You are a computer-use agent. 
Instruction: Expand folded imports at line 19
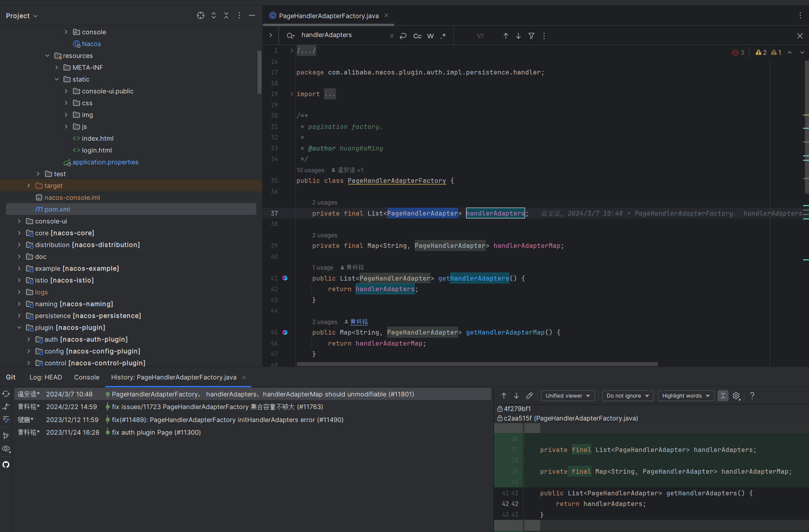pyautogui.click(x=292, y=94)
